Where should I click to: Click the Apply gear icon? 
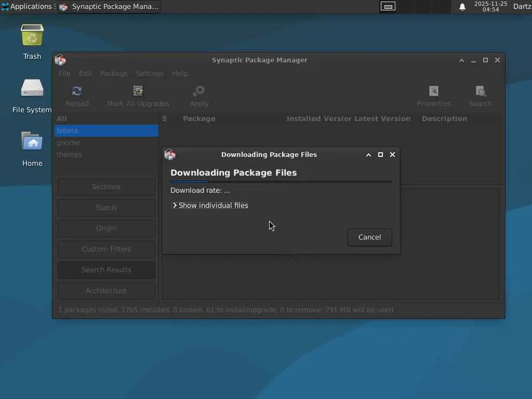pos(199,91)
